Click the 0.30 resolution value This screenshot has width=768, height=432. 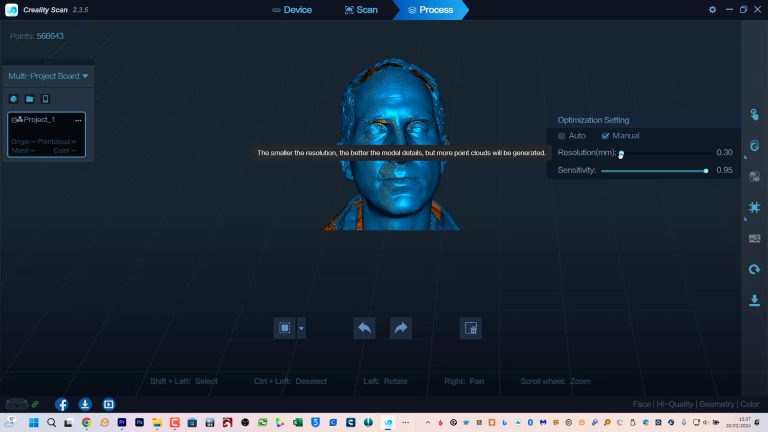click(x=724, y=152)
